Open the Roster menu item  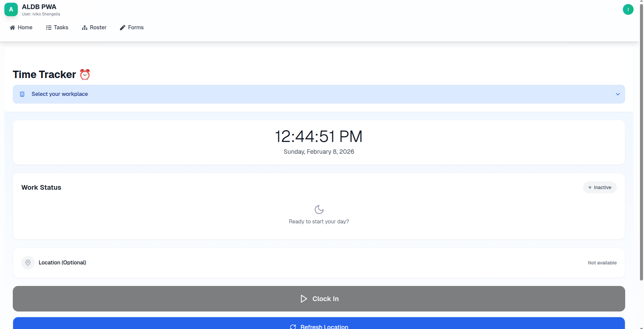coord(98,28)
